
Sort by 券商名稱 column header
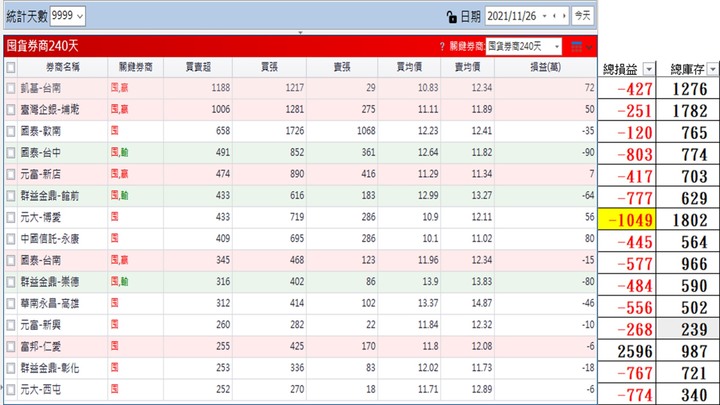click(62, 67)
